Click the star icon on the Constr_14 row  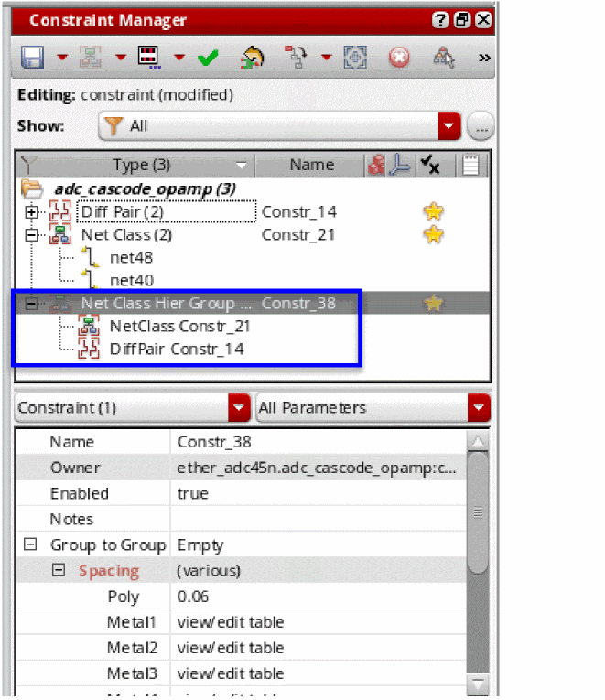click(x=433, y=211)
